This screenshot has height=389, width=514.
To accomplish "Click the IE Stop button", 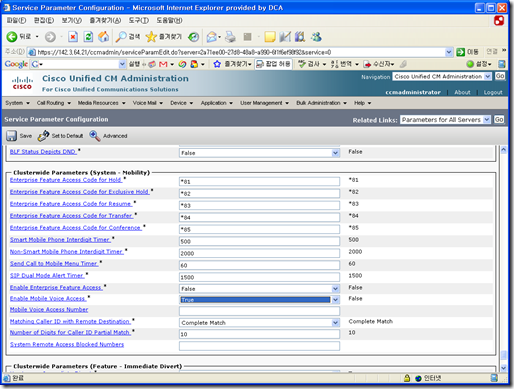I will point(73,37).
